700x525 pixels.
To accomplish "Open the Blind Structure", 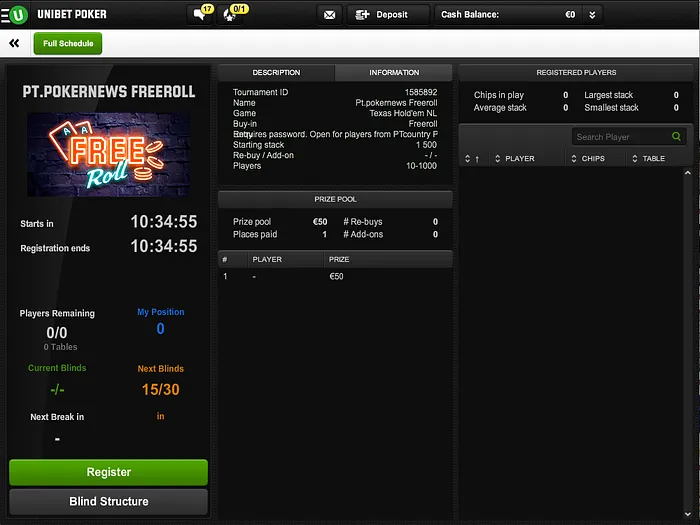I will point(108,501).
